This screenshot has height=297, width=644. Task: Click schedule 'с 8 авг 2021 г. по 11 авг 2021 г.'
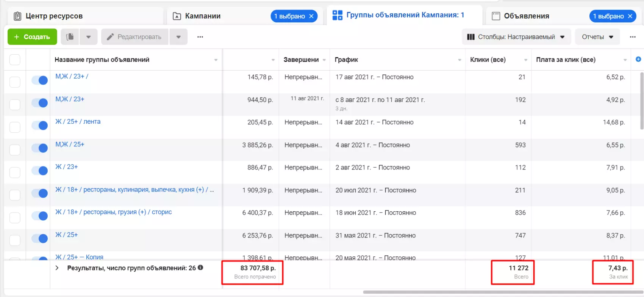pos(380,100)
